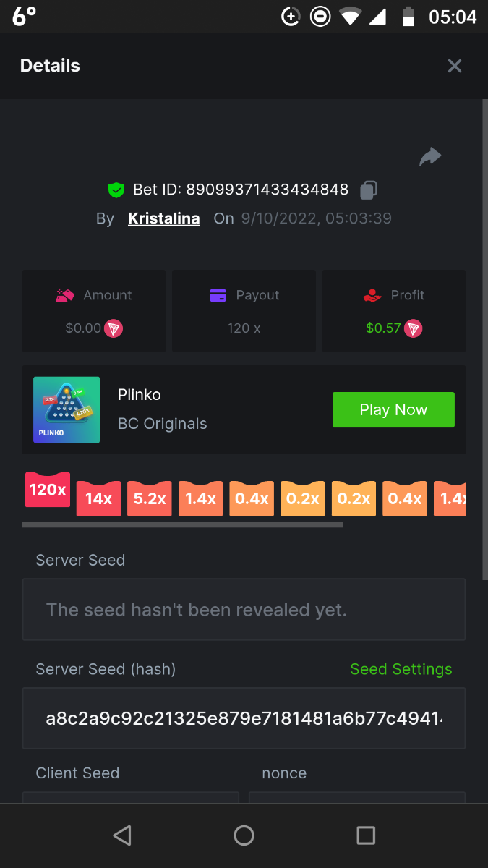Copy the Bet ID to clipboard
Screen dimensions: 488x868
pos(368,190)
